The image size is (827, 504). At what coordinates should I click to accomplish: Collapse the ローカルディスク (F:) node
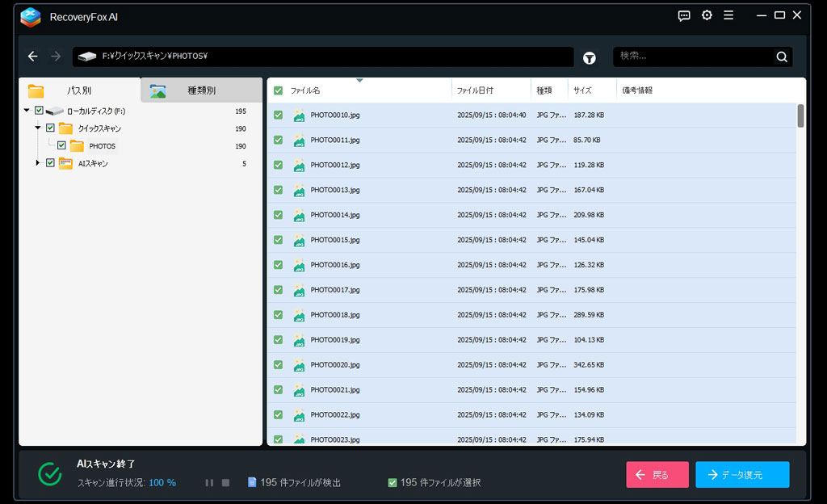27,111
